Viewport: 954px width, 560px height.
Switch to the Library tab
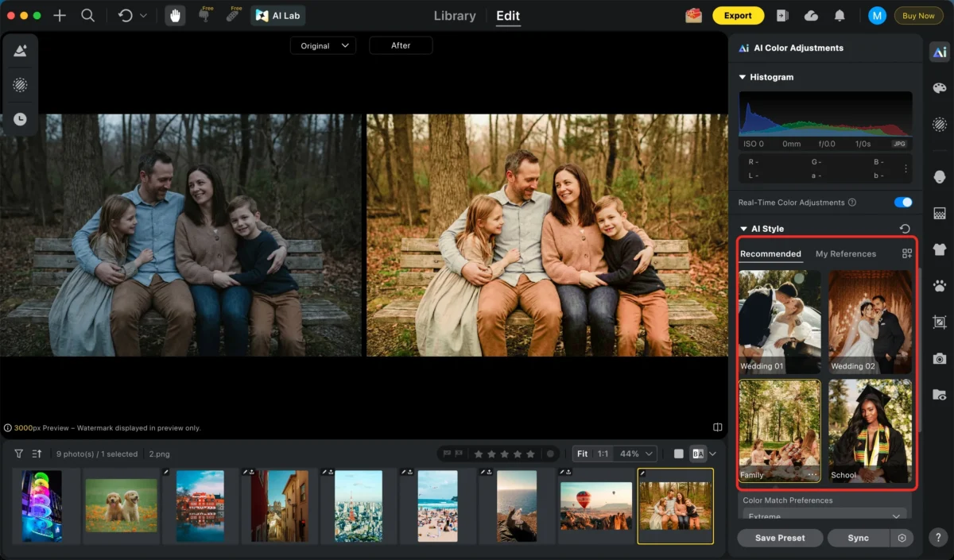[454, 15]
